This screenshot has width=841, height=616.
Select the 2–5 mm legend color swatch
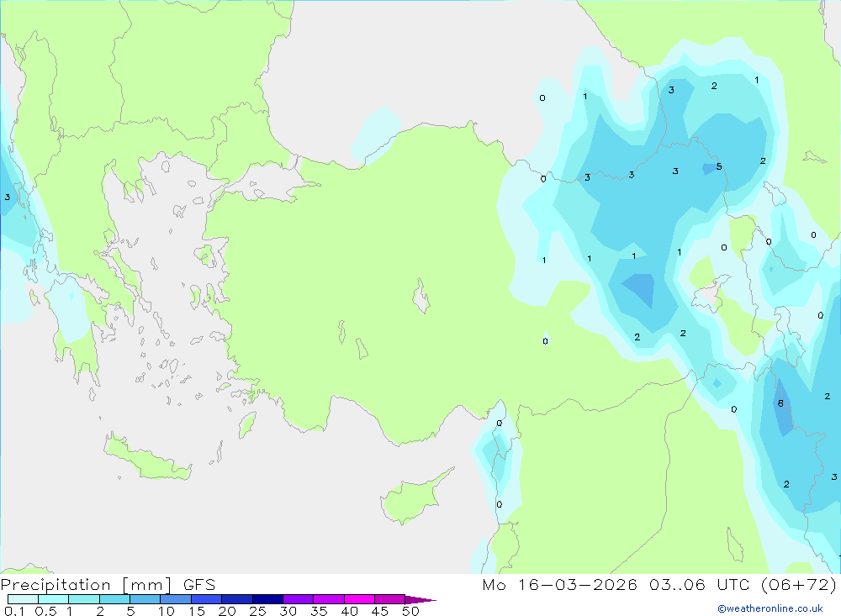[x=114, y=599]
